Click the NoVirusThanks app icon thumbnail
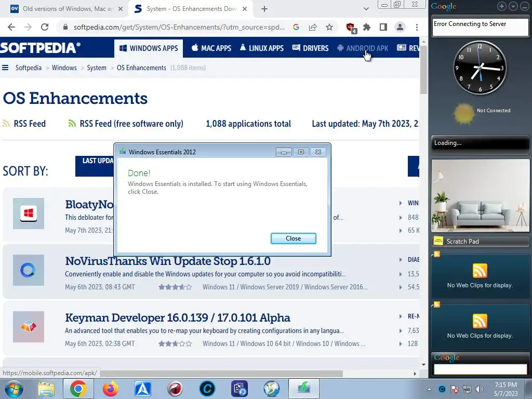Viewport: 532px width, 399px height. click(x=29, y=270)
